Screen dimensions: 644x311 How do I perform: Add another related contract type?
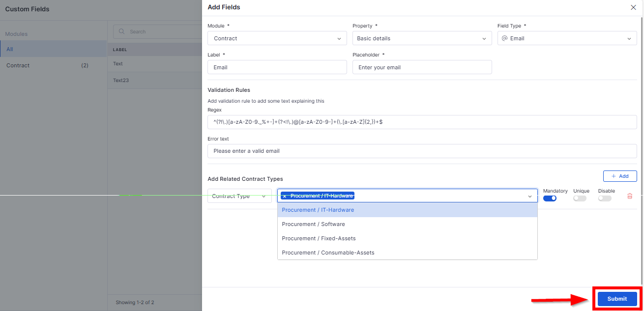[x=620, y=176]
